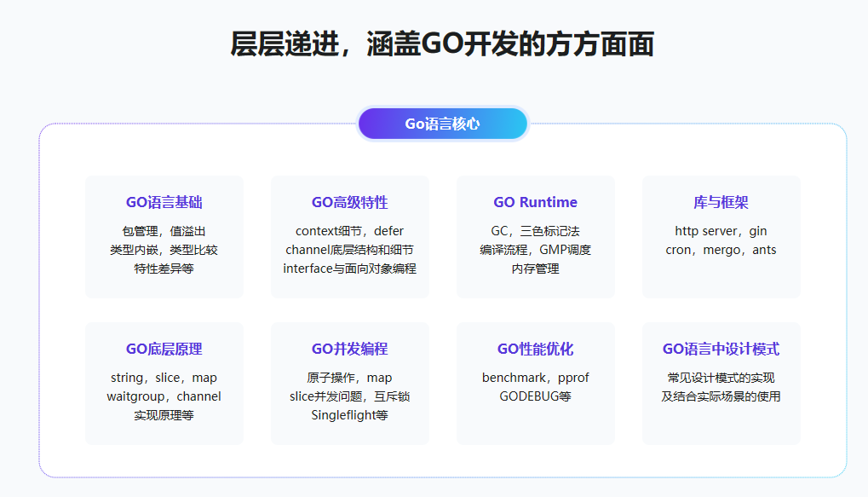Open the GO语言基础 card title
The width and height of the screenshot is (868, 497).
(x=164, y=202)
